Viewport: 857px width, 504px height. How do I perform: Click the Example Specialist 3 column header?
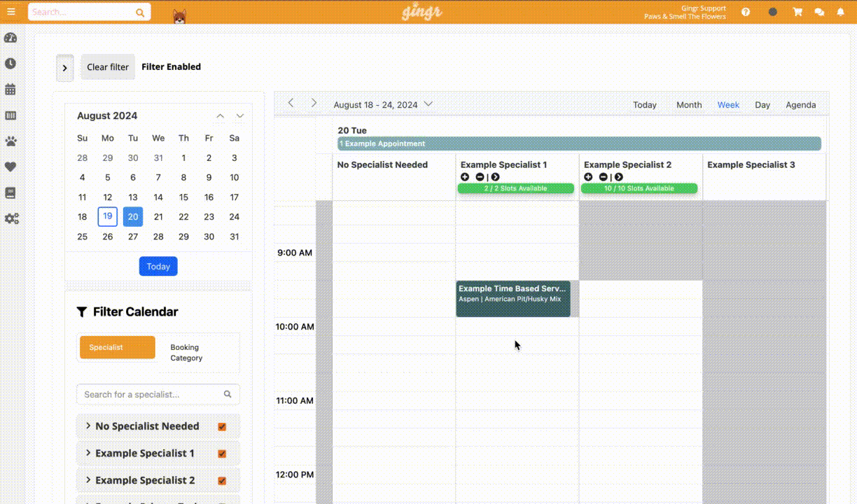(751, 165)
